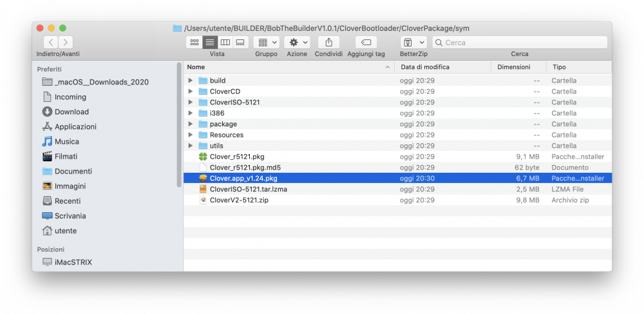This screenshot has width=644, height=314.
Task: Click the 9,8 MB size cell
Action: pyautogui.click(x=528, y=200)
